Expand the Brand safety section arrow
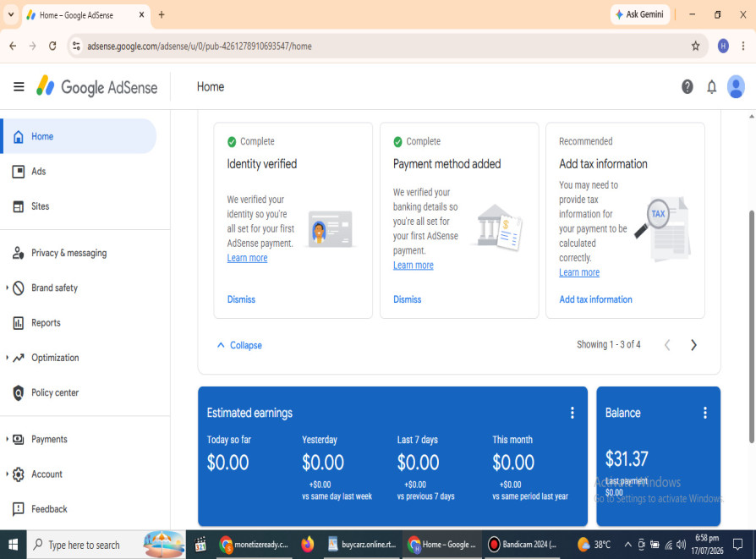The width and height of the screenshot is (756, 559). 7,288
